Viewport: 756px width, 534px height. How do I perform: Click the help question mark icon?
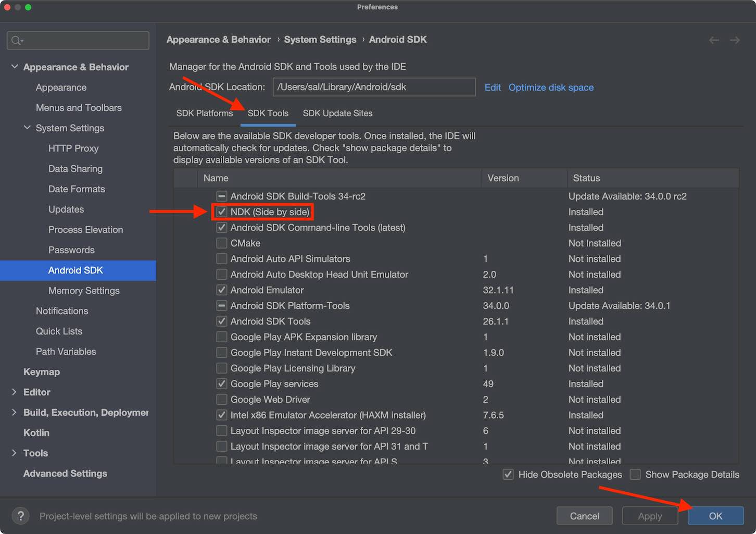(x=20, y=516)
